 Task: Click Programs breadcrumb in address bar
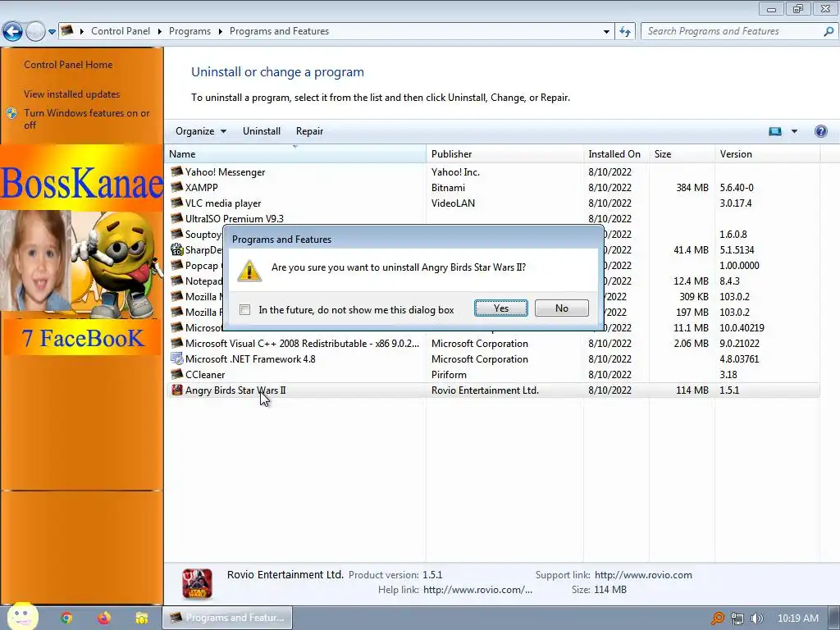(x=189, y=31)
